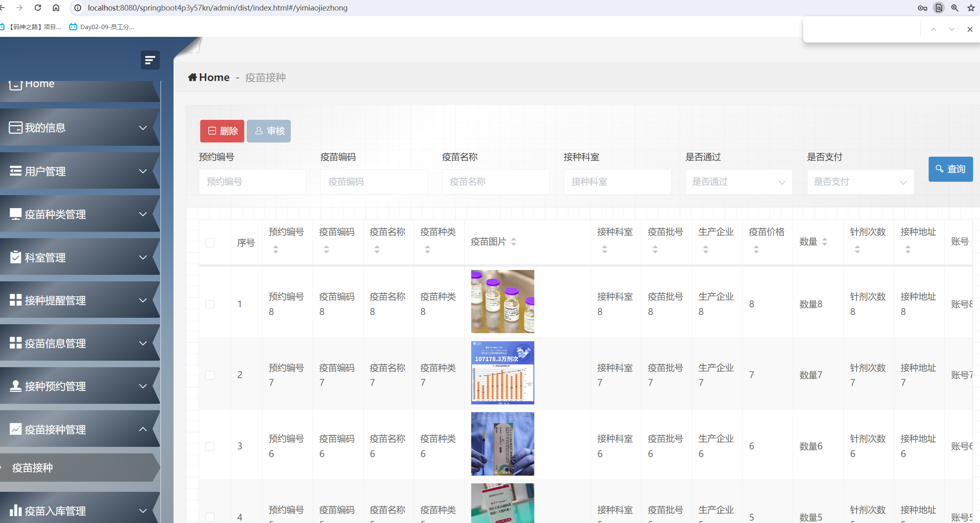The width and height of the screenshot is (980, 523).
Task: Expand 接种提醒管理 menu chevron
Action: (143, 300)
